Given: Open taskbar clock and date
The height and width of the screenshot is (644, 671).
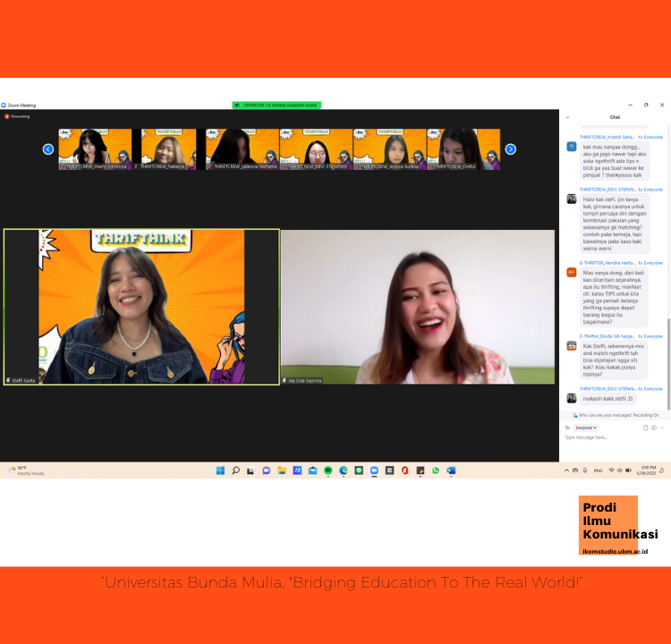Looking at the screenshot, I should tap(647, 470).
